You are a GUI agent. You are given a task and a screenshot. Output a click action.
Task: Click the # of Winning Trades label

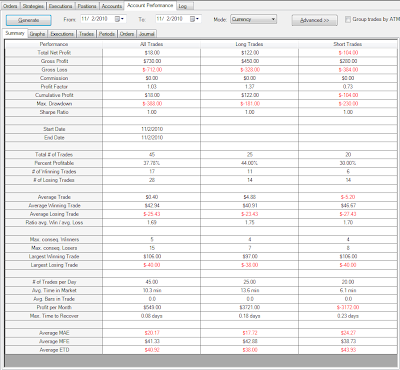[54, 172]
